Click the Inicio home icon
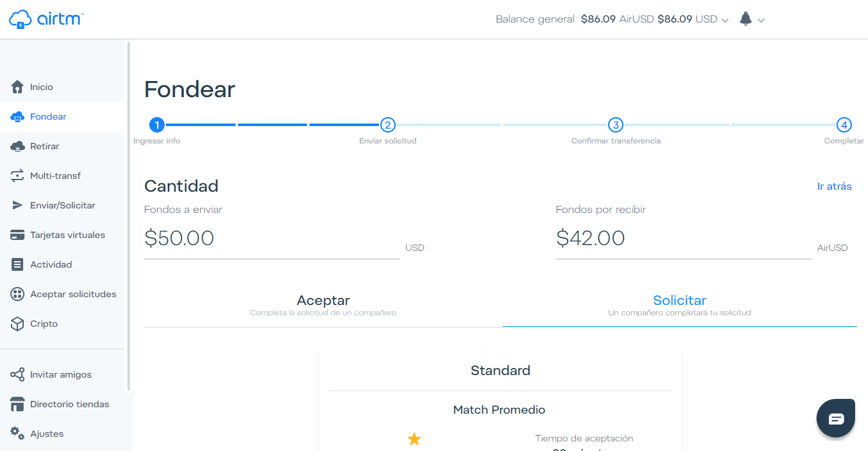Screen dimensions: 868x451 (17, 87)
